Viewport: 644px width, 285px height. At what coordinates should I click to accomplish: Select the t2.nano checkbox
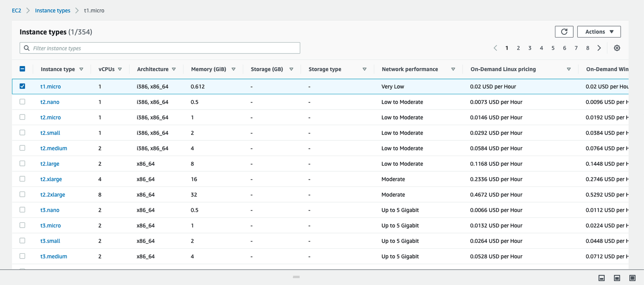[x=22, y=102]
